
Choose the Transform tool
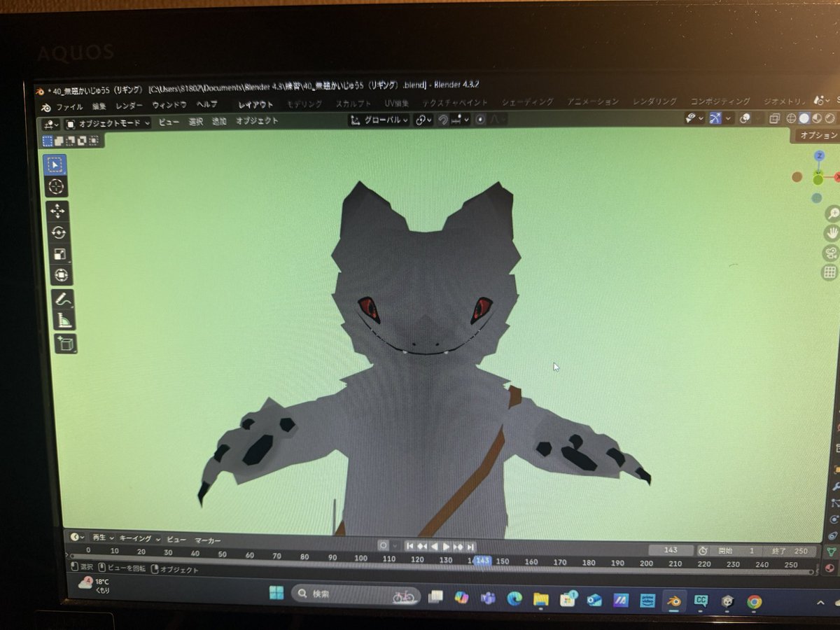tap(60, 275)
